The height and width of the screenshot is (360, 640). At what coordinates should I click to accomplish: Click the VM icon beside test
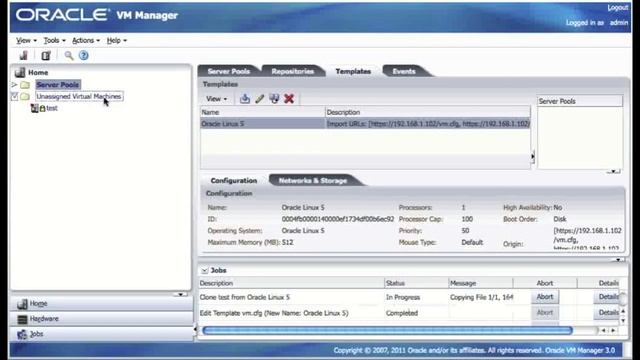(35, 108)
